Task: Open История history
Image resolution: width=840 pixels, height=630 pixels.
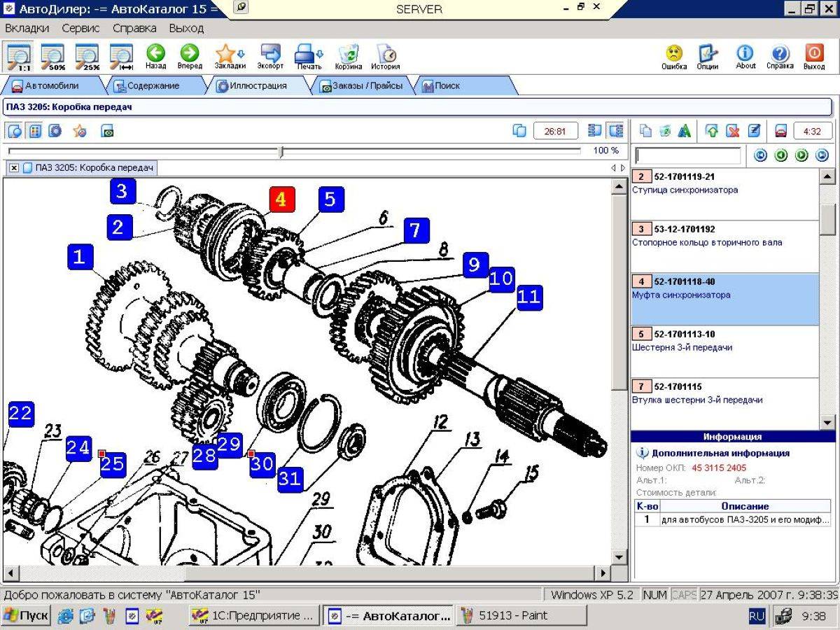Action: tap(385, 57)
